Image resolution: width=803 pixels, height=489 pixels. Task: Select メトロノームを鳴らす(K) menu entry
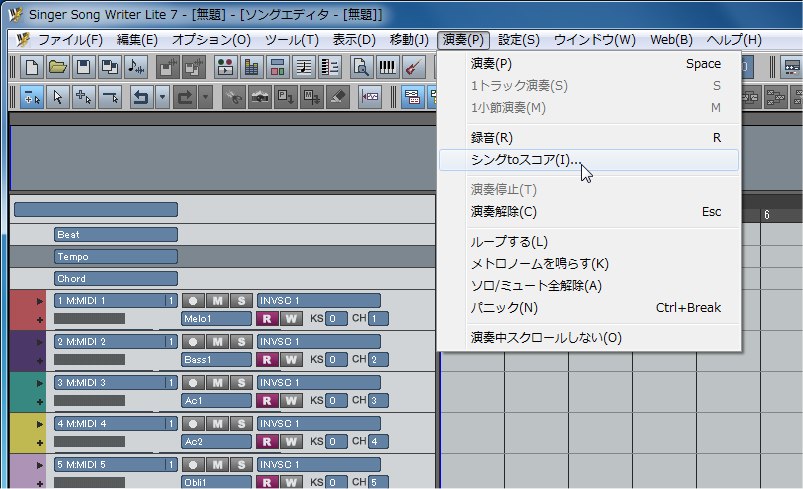pyautogui.click(x=588, y=264)
